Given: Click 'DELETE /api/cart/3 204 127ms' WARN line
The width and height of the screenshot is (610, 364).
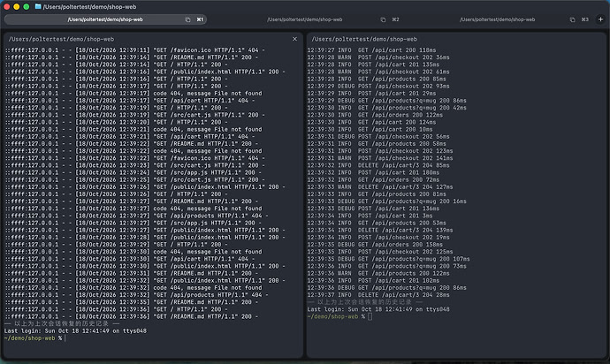Looking at the screenshot, I should (x=380, y=186).
